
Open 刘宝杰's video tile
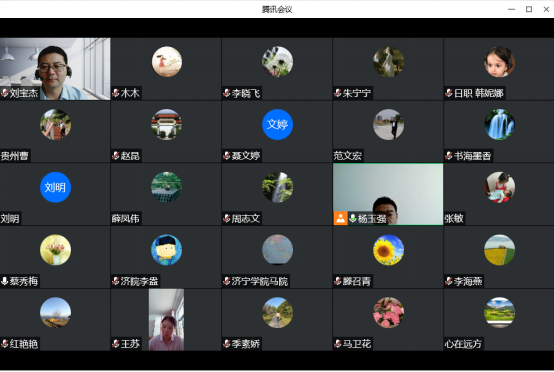pyautogui.click(x=55, y=69)
